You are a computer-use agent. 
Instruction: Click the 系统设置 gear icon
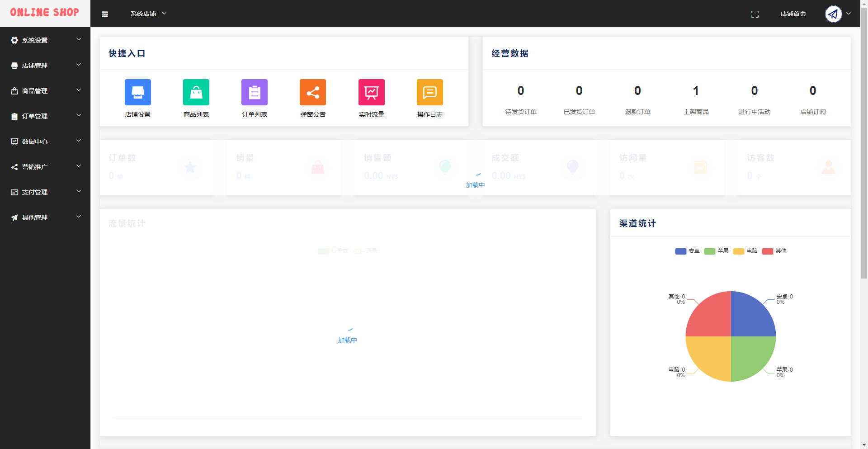click(14, 40)
